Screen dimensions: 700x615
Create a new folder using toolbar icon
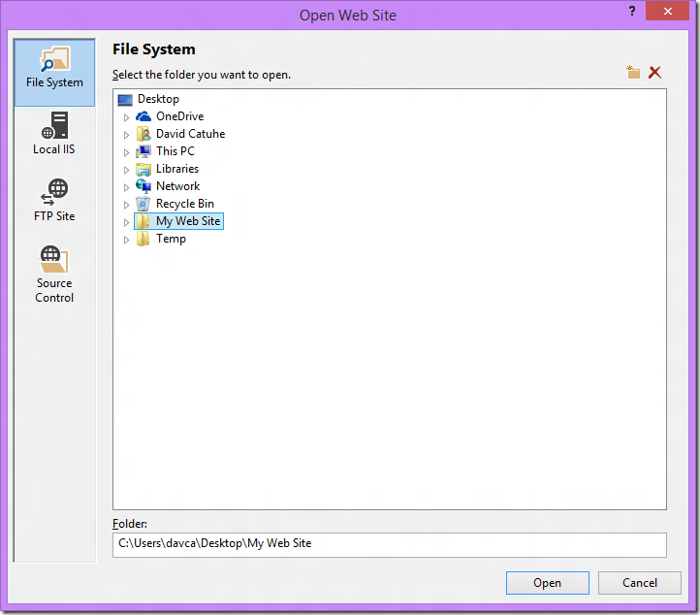pyautogui.click(x=633, y=72)
